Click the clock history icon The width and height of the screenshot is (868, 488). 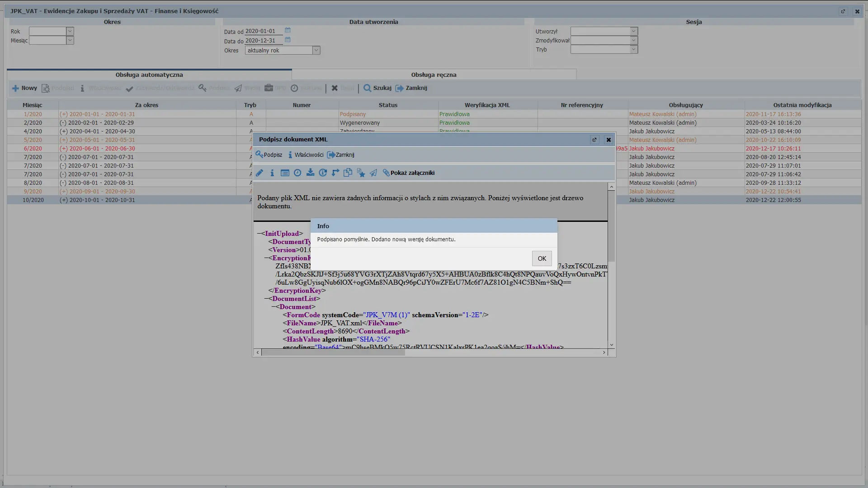(x=297, y=173)
